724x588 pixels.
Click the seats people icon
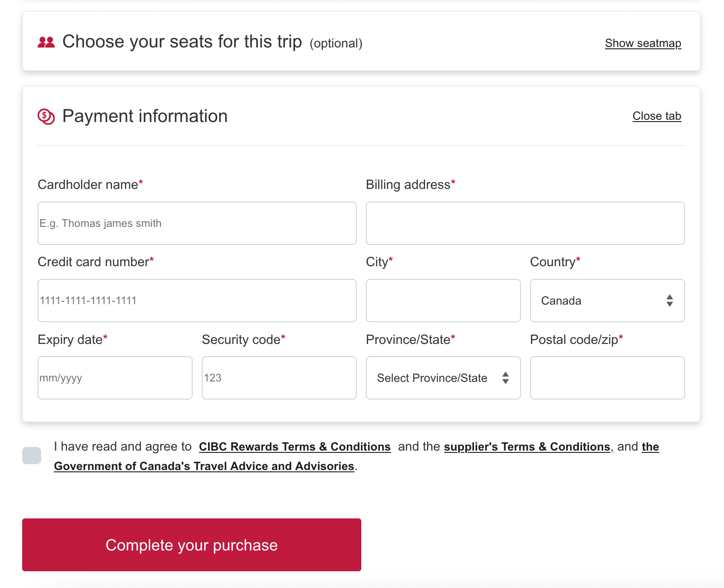[46, 42]
